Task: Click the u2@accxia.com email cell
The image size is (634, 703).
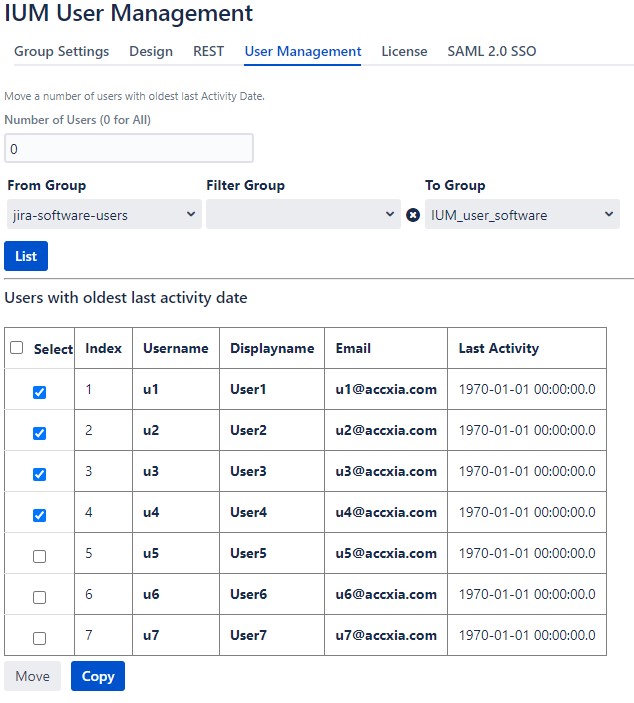Action: [x=386, y=430]
